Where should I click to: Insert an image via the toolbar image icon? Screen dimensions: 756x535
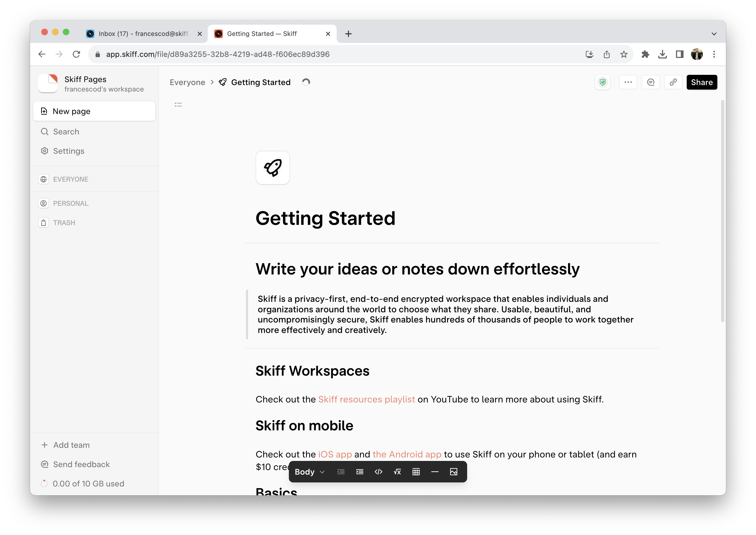pyautogui.click(x=453, y=472)
